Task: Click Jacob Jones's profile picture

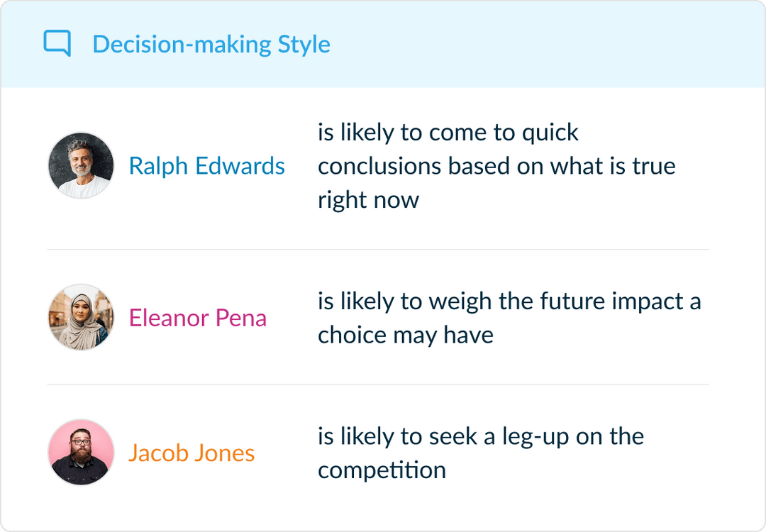Action: click(x=80, y=452)
